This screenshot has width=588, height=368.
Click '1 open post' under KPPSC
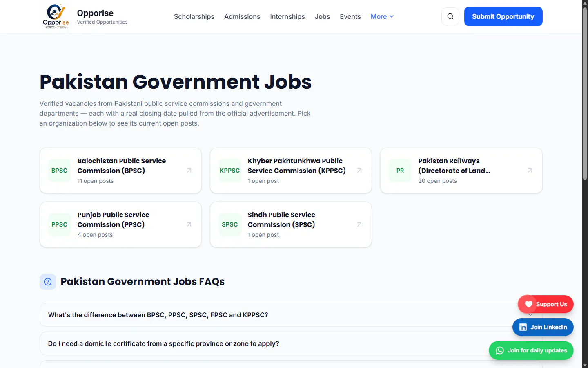pyautogui.click(x=263, y=181)
